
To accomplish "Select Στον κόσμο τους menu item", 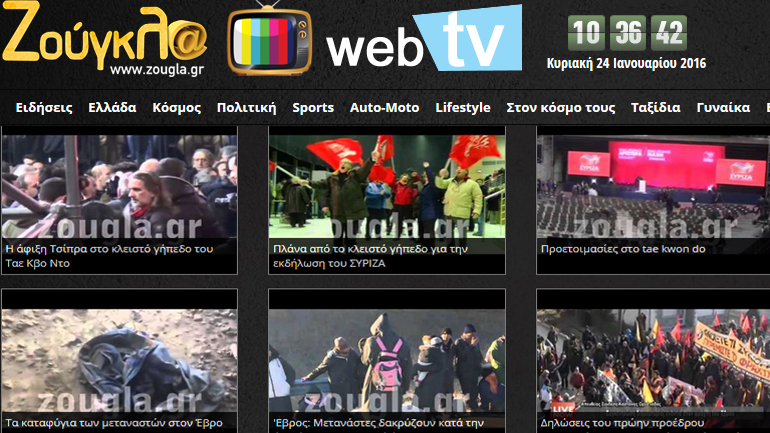I will [561, 108].
